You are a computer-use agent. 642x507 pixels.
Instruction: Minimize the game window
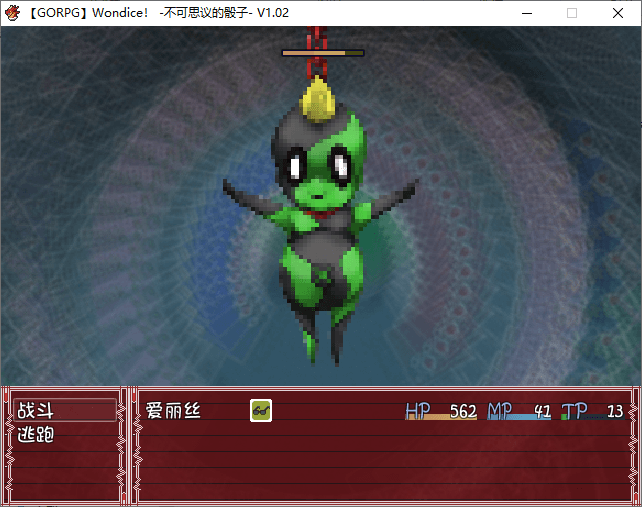click(527, 13)
